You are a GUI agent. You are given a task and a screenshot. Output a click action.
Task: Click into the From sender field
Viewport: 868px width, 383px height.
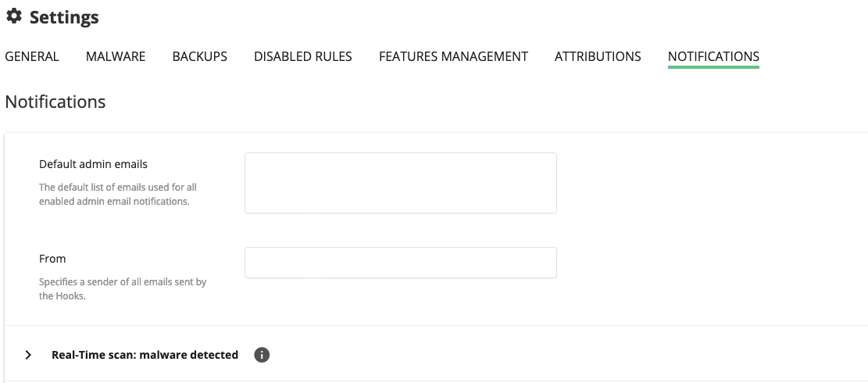[400, 263]
